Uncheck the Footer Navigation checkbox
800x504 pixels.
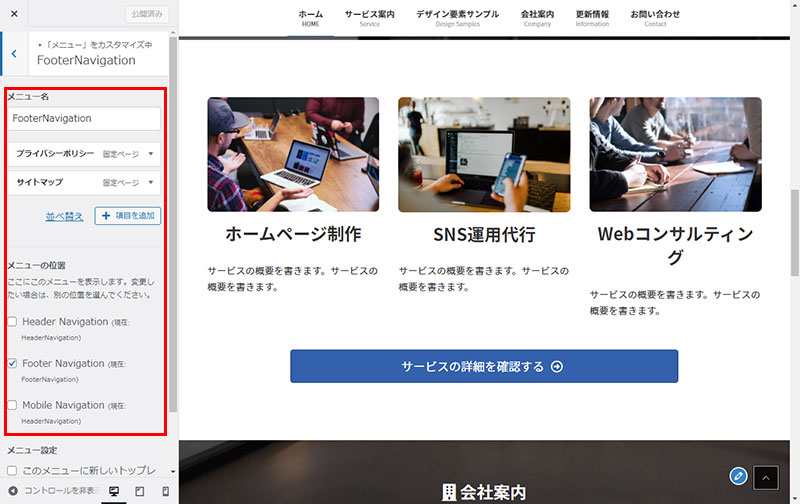12,364
